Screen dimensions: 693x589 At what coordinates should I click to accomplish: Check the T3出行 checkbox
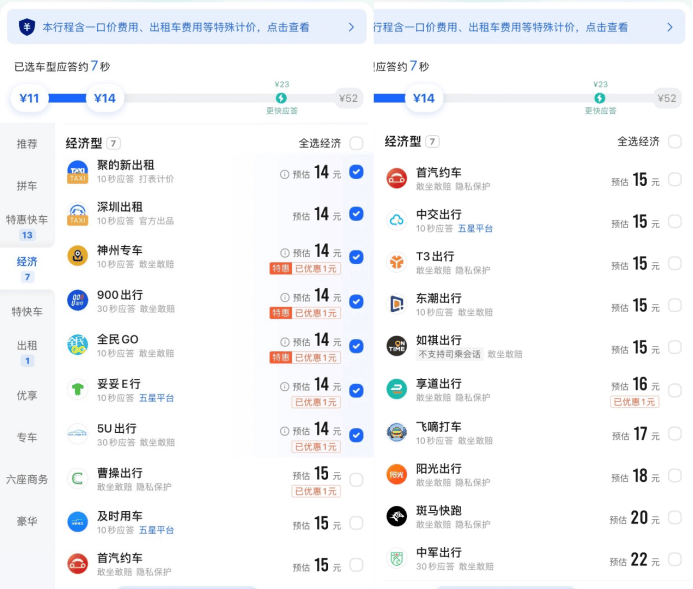[675, 263]
